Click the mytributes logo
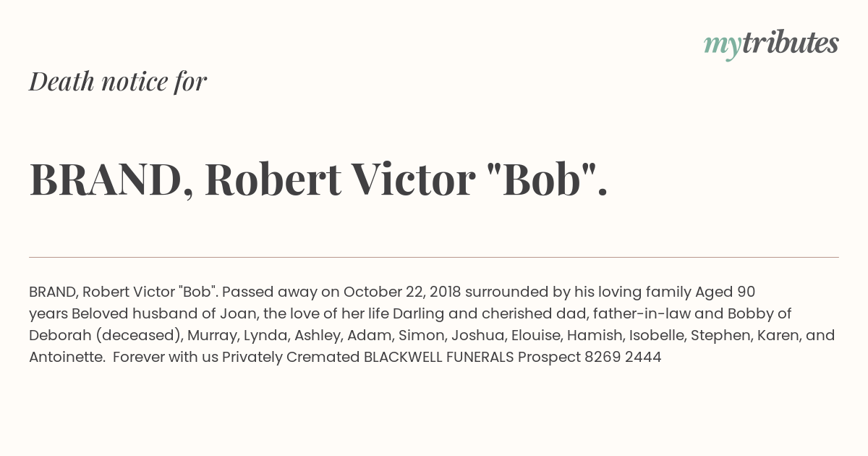868x456 pixels. point(771,44)
